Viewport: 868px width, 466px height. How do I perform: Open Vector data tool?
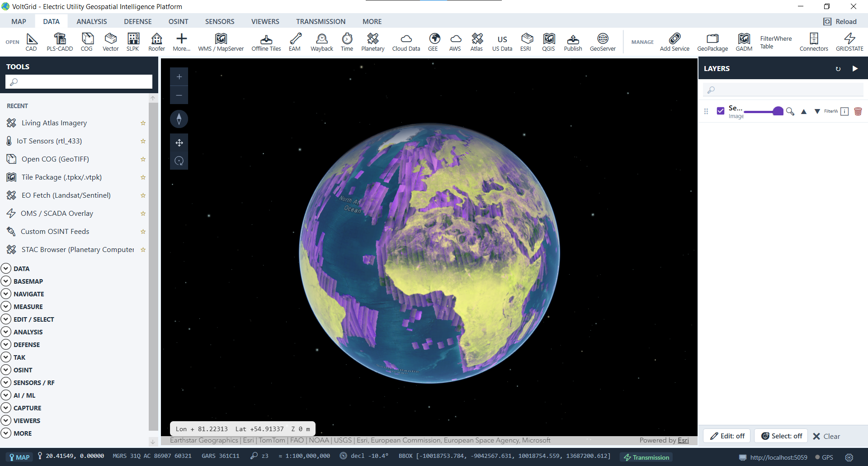pyautogui.click(x=111, y=42)
